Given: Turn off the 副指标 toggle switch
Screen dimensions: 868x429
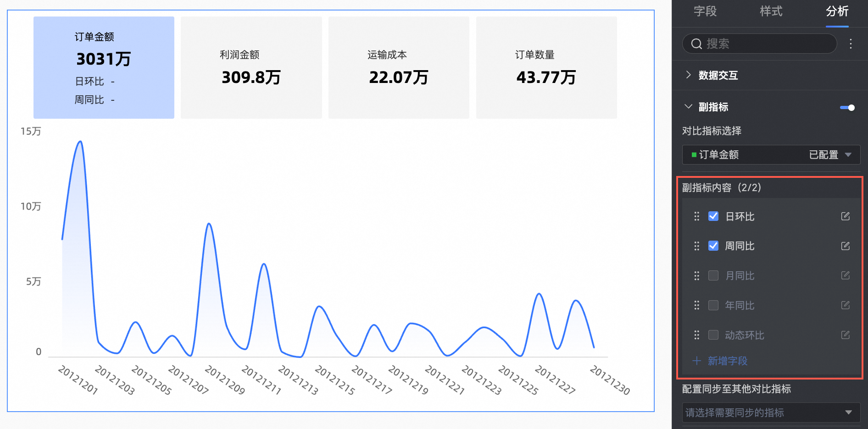Looking at the screenshot, I should [847, 108].
